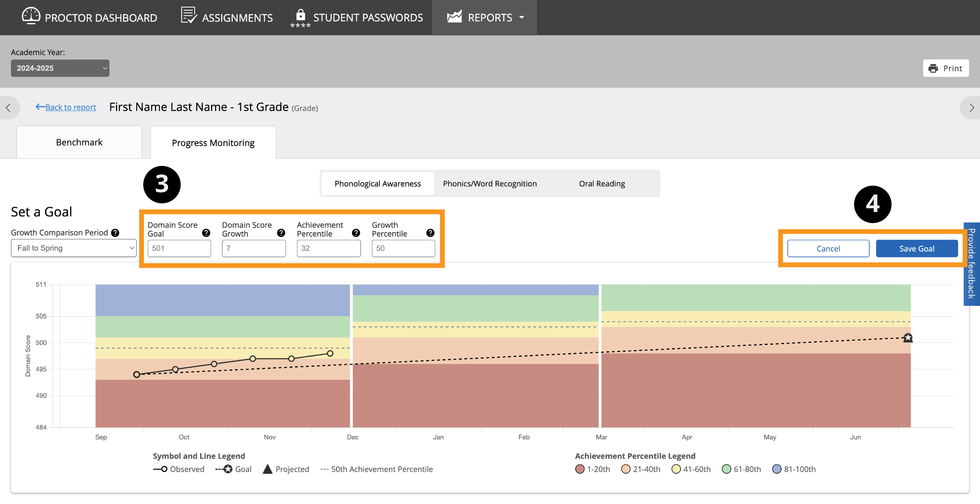Select the Oral Reading domain toggle
This screenshot has height=504, width=980.
(602, 184)
